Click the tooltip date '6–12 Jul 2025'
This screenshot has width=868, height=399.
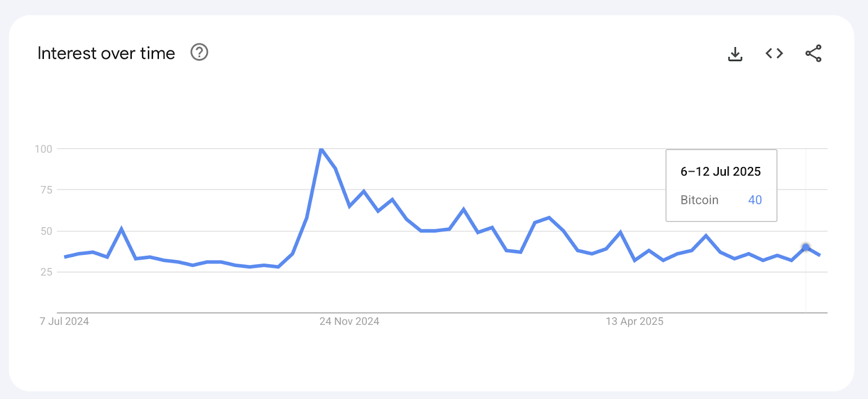point(720,171)
